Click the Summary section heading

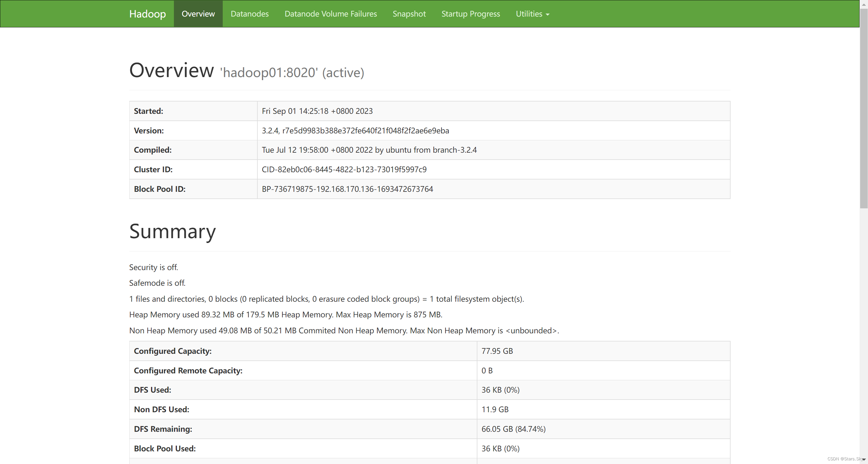[x=172, y=232]
